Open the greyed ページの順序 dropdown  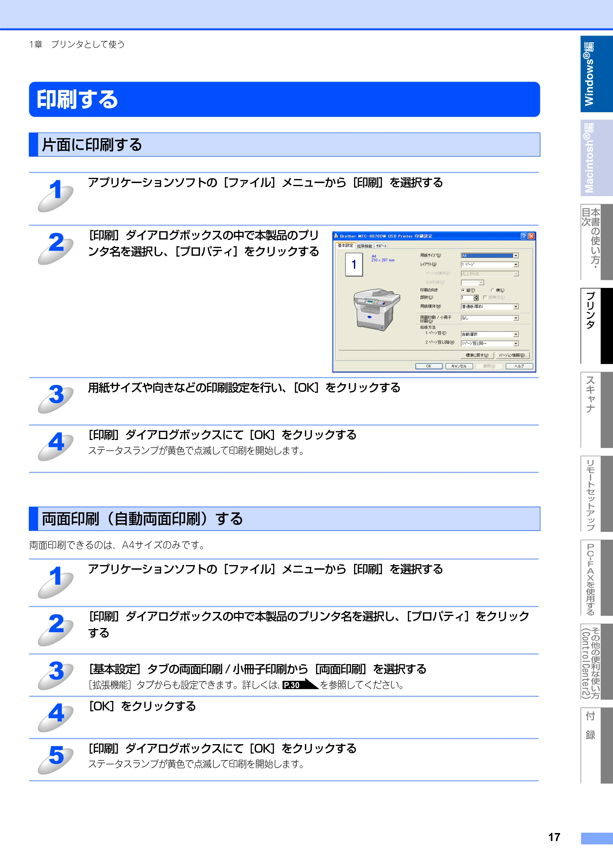(x=490, y=274)
